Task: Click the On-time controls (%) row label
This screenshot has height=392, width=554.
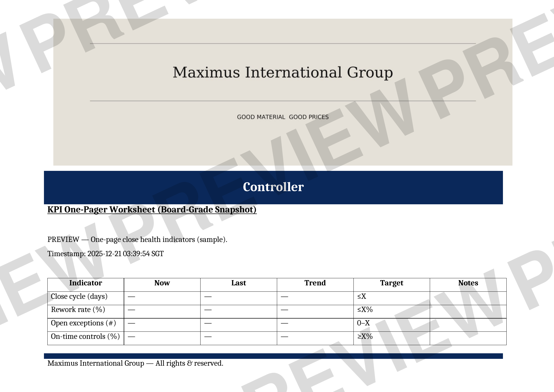Action: click(86, 336)
